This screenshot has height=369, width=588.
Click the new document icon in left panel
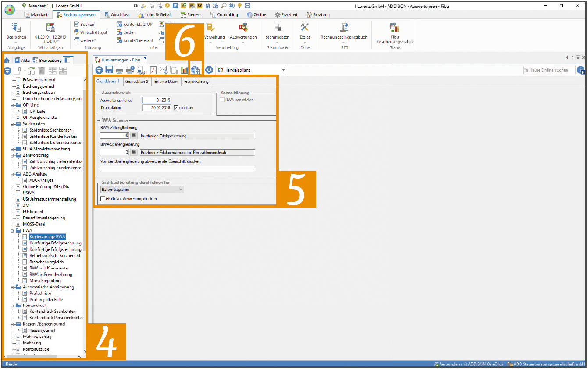pyautogui.click(x=18, y=70)
